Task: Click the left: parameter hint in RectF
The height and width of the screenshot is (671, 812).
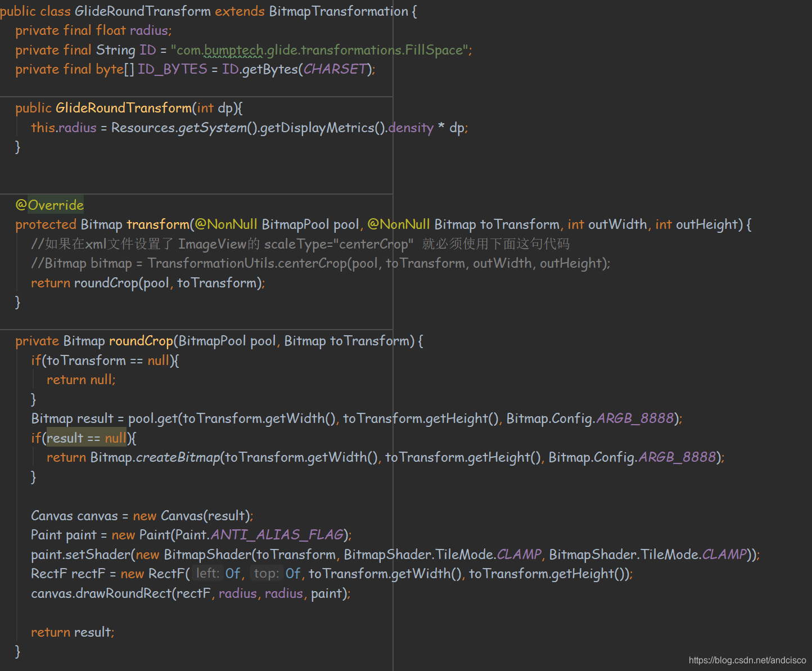Action: (208, 574)
